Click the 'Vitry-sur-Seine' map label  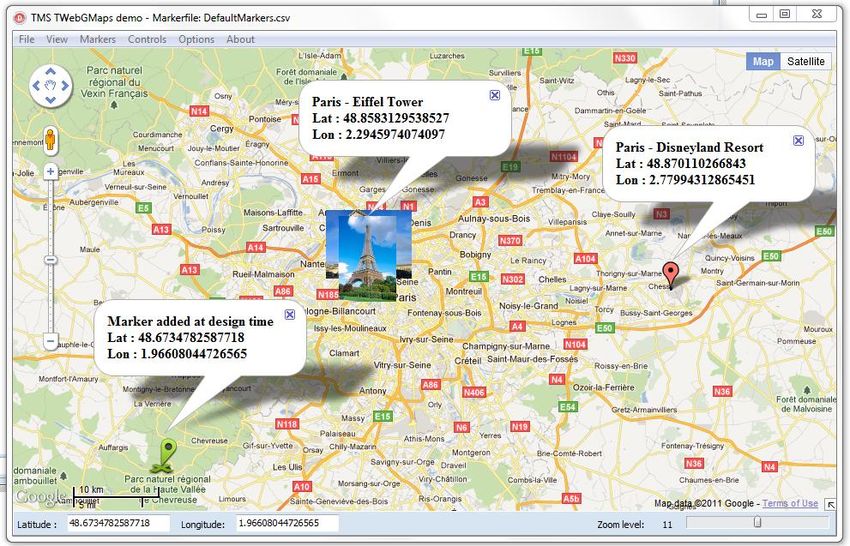pyautogui.click(x=403, y=365)
